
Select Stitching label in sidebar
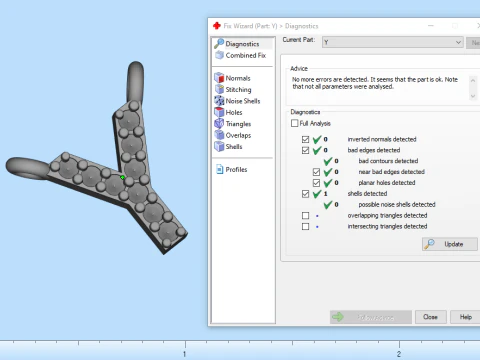(x=239, y=90)
